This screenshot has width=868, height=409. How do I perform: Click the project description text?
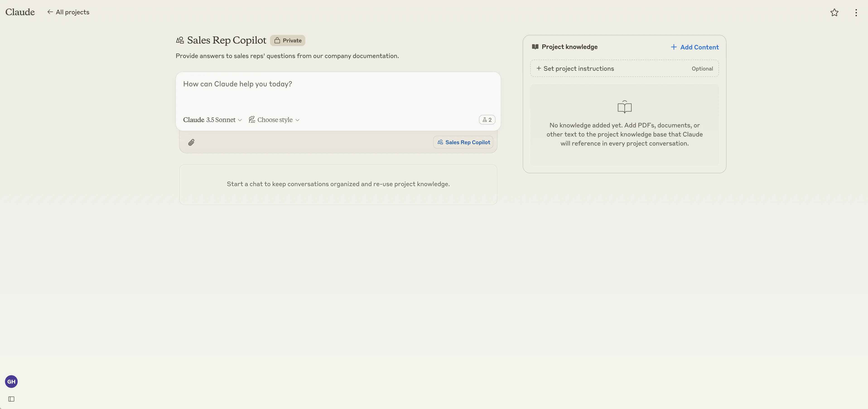tap(287, 56)
